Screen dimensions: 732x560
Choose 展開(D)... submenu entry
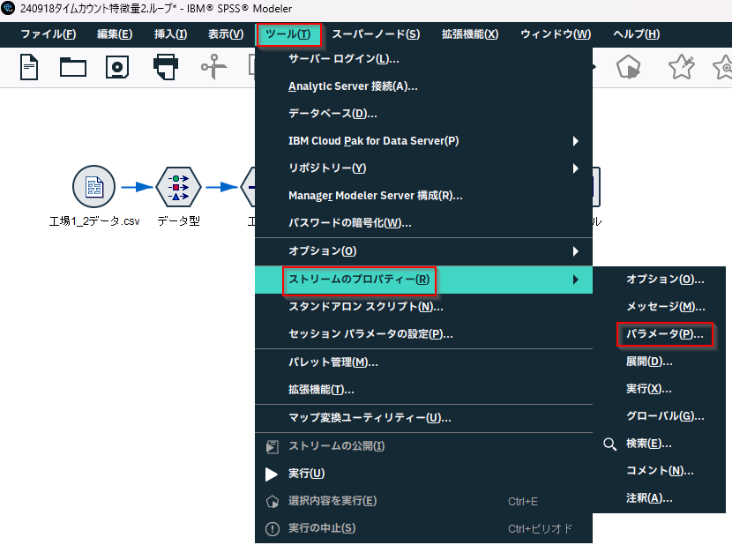coord(659,362)
